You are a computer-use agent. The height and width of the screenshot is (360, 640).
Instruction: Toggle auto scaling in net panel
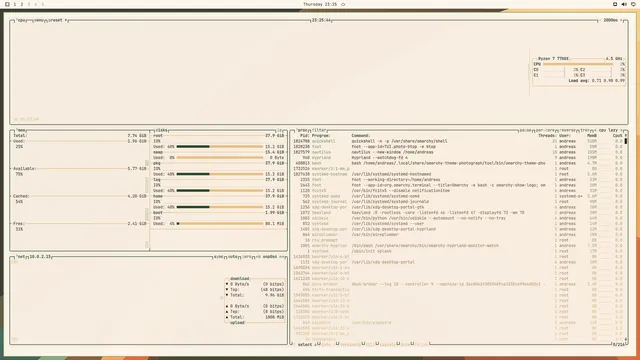pyautogui.click(x=233, y=257)
